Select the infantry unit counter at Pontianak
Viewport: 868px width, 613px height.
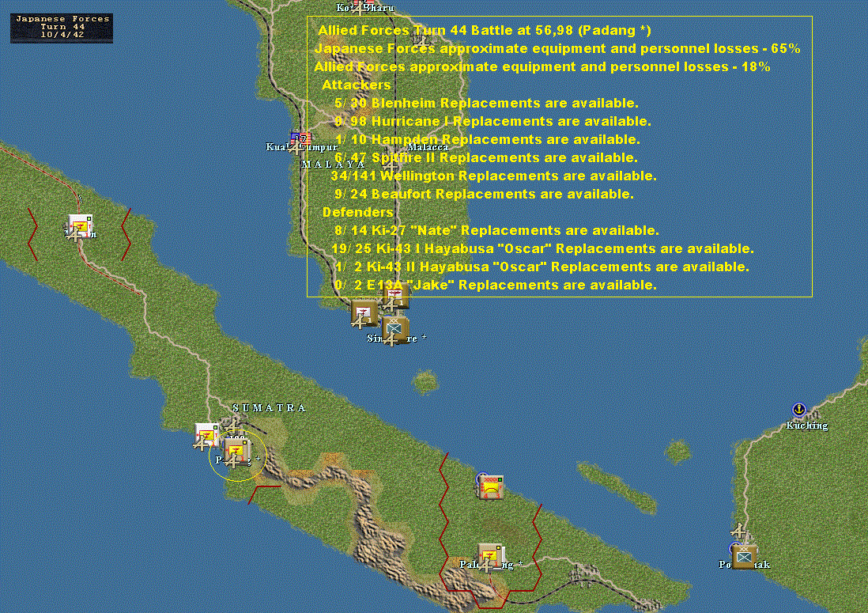(x=744, y=556)
